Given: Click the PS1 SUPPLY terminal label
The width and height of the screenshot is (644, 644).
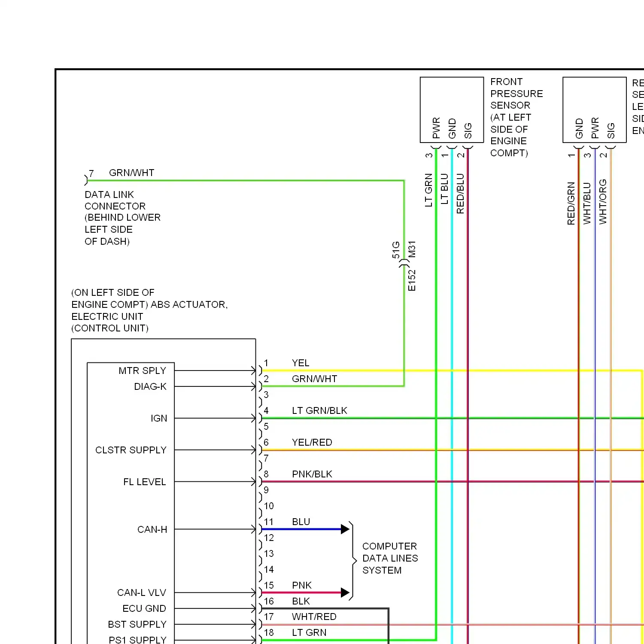Looking at the screenshot, I should tap(137, 640).
